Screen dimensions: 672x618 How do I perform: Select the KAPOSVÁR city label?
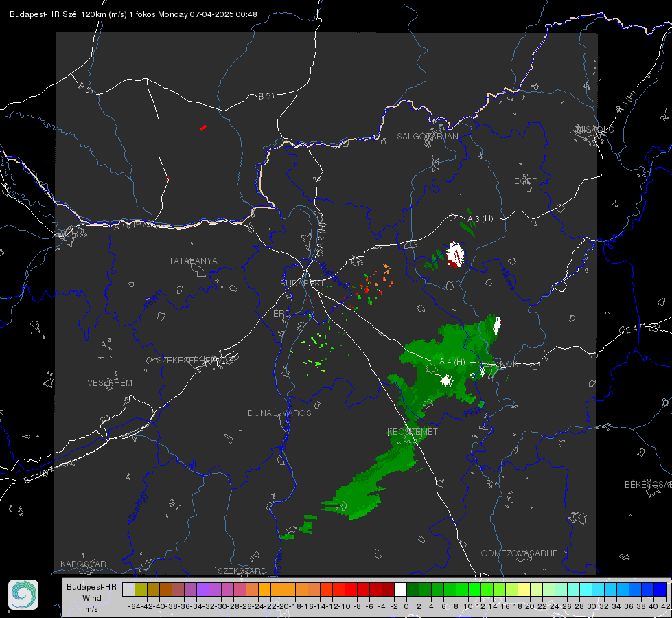83,564
